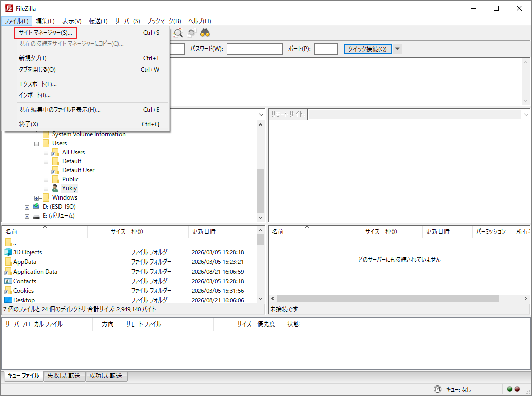Click the red transfer indicator light
The image size is (532, 396).
517,389
